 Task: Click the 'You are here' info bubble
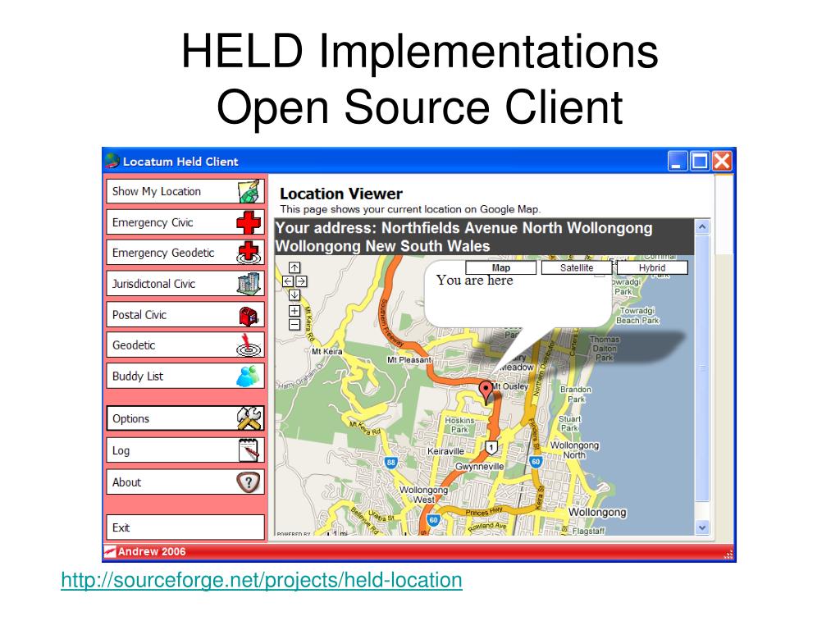tap(518, 294)
